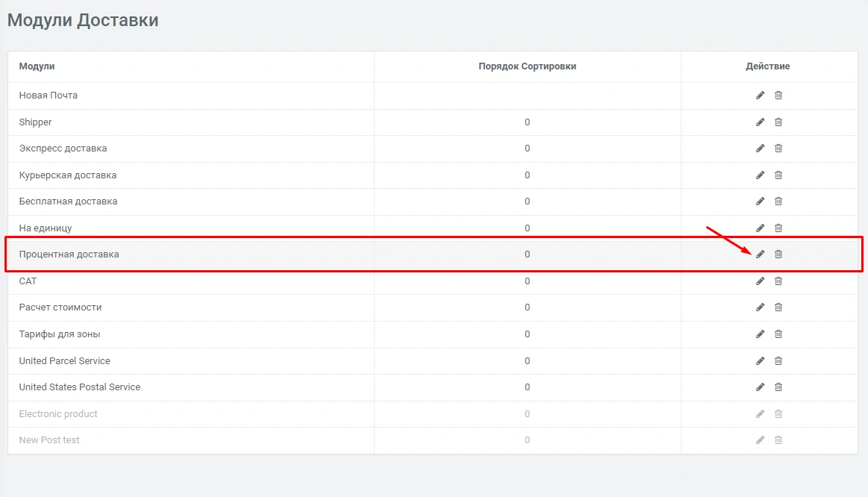Delete the Новая Почта module
The height and width of the screenshot is (497, 868).
click(x=778, y=96)
